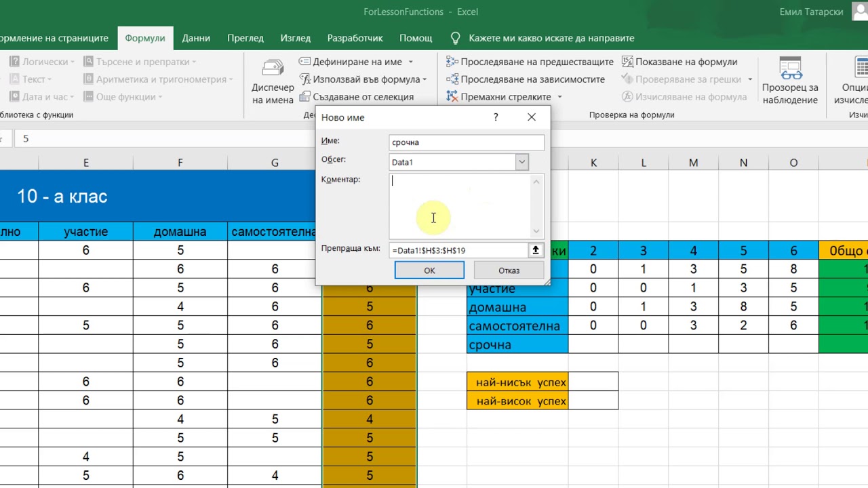Open the Define Name (Дефиниране на име) dropdown arrow
This screenshot has width=868, height=488.
point(411,62)
